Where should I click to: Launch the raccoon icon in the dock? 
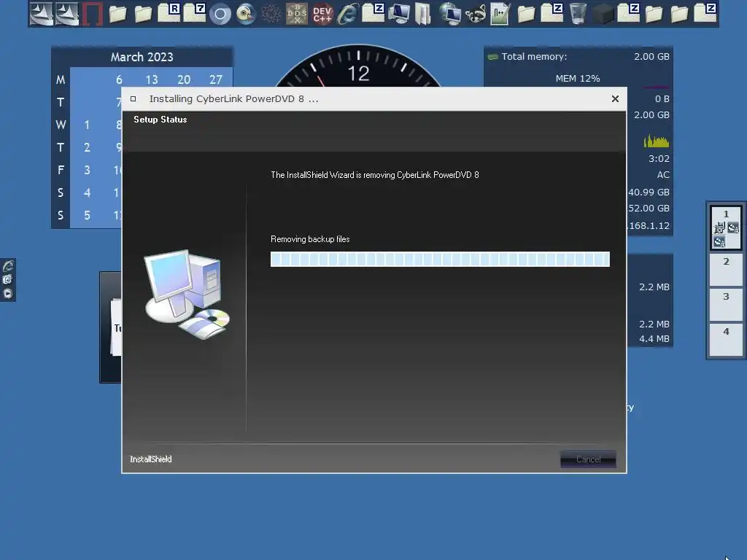coord(476,14)
